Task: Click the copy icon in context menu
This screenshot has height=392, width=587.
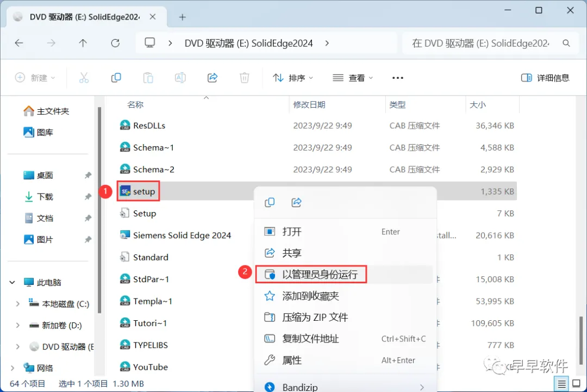Action: coord(270,203)
